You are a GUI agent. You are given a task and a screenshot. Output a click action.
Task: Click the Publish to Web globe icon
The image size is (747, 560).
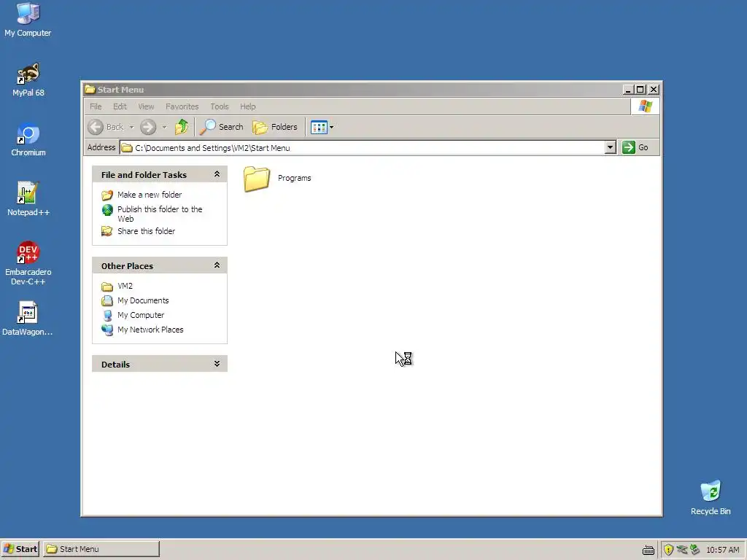tap(107, 210)
